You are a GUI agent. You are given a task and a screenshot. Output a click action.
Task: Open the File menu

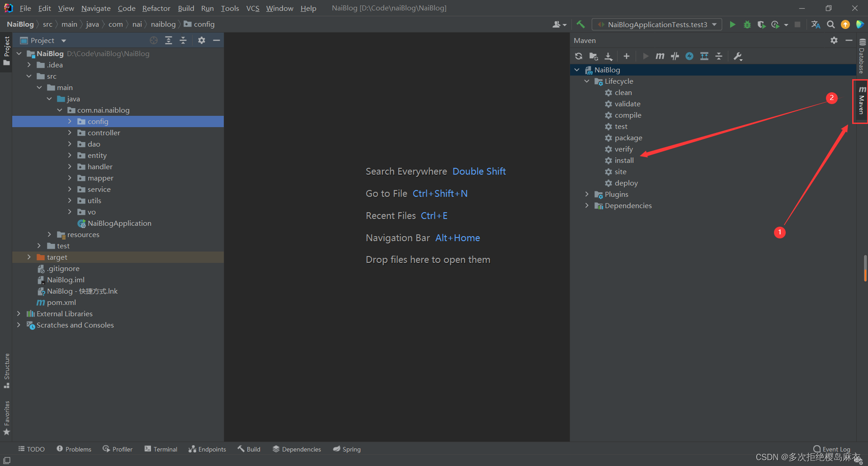click(x=25, y=8)
